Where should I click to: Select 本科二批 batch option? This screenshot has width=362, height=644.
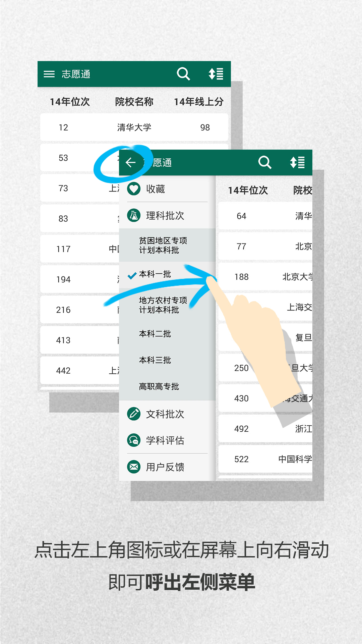pyautogui.click(x=155, y=334)
